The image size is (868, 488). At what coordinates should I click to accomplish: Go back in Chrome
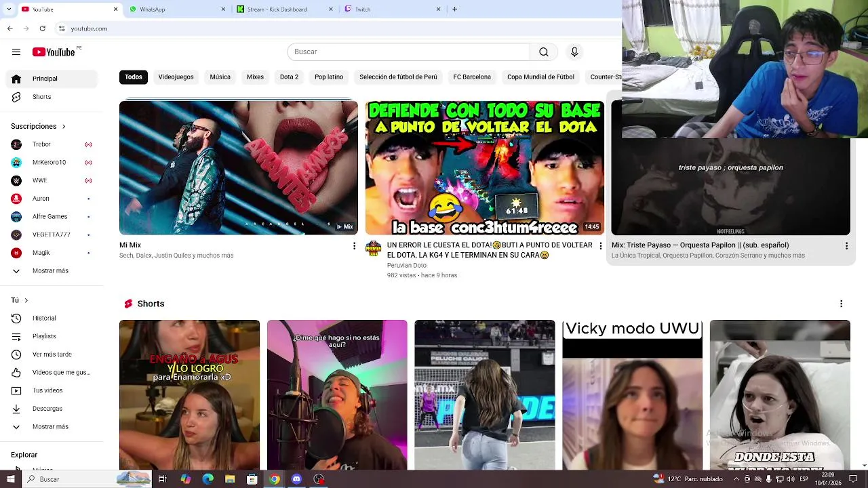[9, 28]
